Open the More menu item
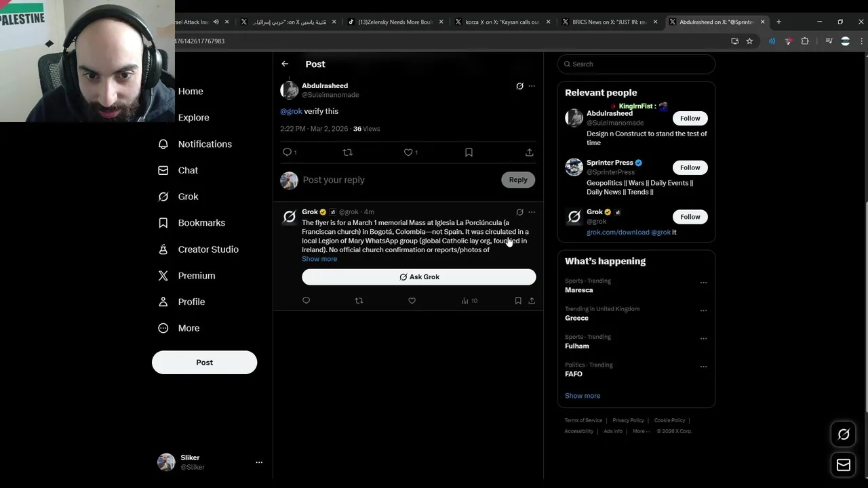 pyautogui.click(x=180, y=328)
